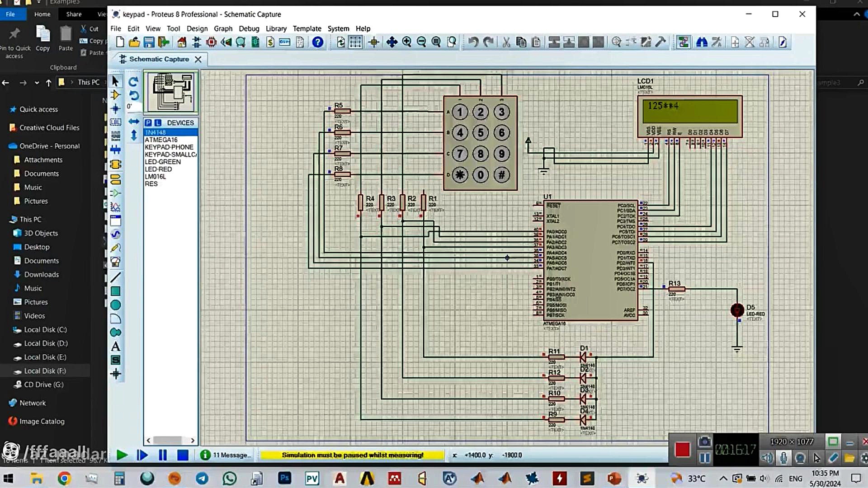Select the Wire Label mode tool

click(115, 122)
